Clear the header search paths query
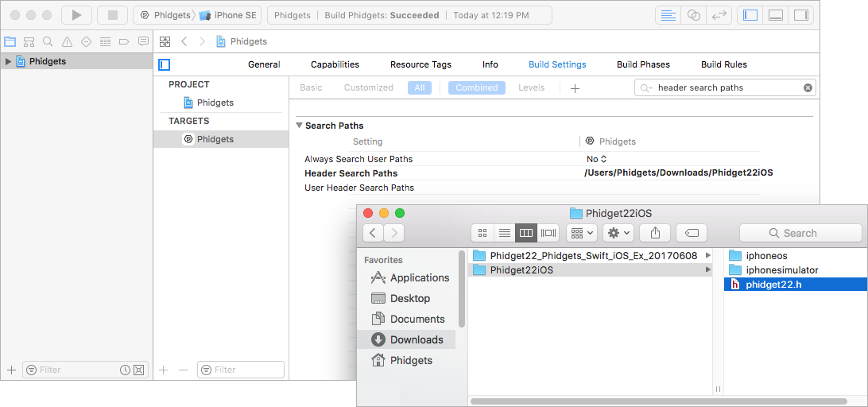Viewport: 868px width, 407px height. (808, 87)
